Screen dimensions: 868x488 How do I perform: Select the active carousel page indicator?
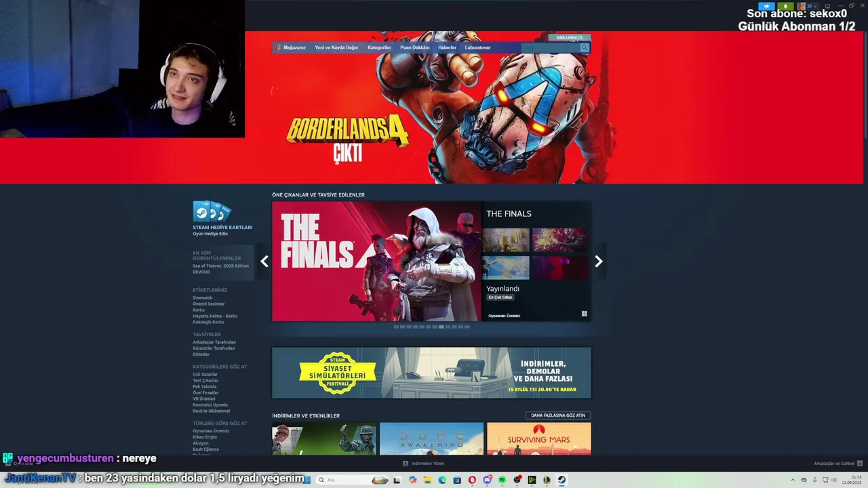pos(441,327)
